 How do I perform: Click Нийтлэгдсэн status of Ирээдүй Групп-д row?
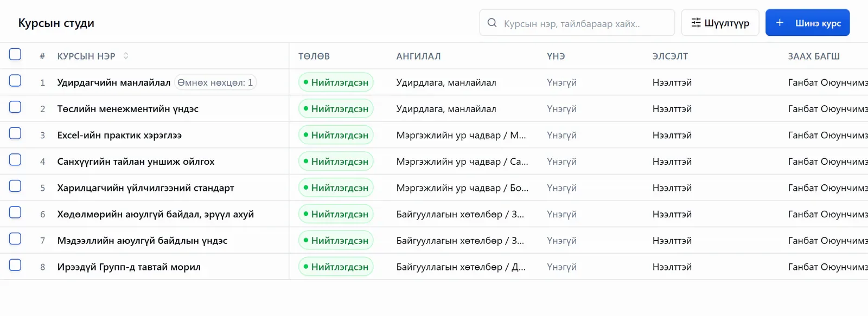click(336, 267)
